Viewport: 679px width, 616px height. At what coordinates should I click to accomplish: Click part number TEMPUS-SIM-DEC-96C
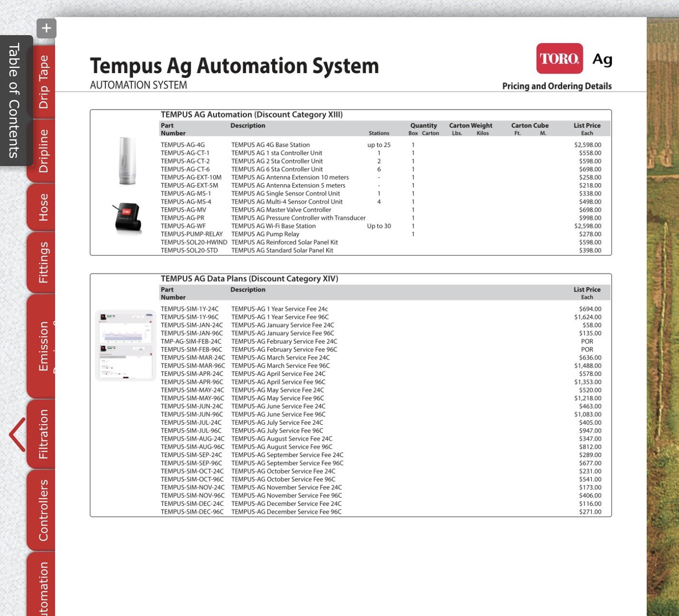[192, 512]
